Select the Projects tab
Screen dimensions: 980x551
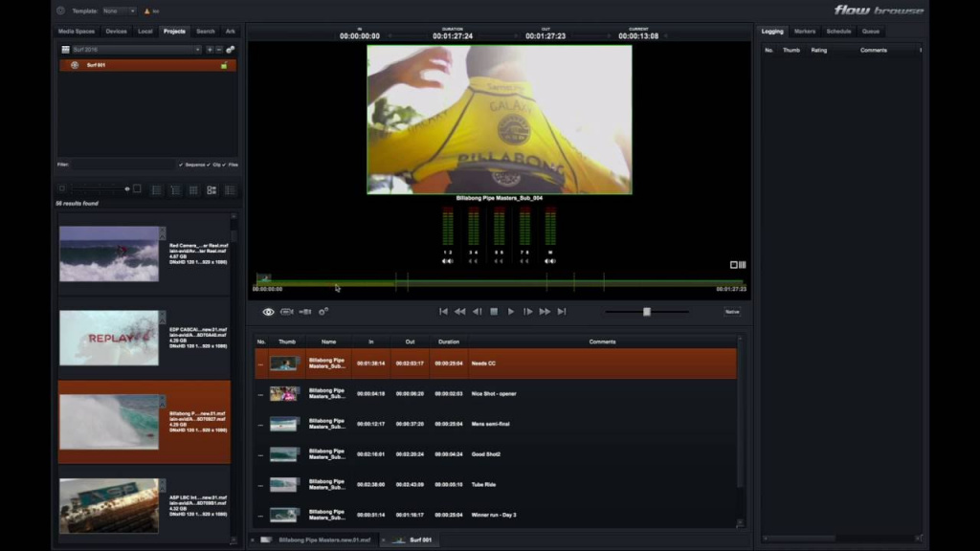[174, 32]
